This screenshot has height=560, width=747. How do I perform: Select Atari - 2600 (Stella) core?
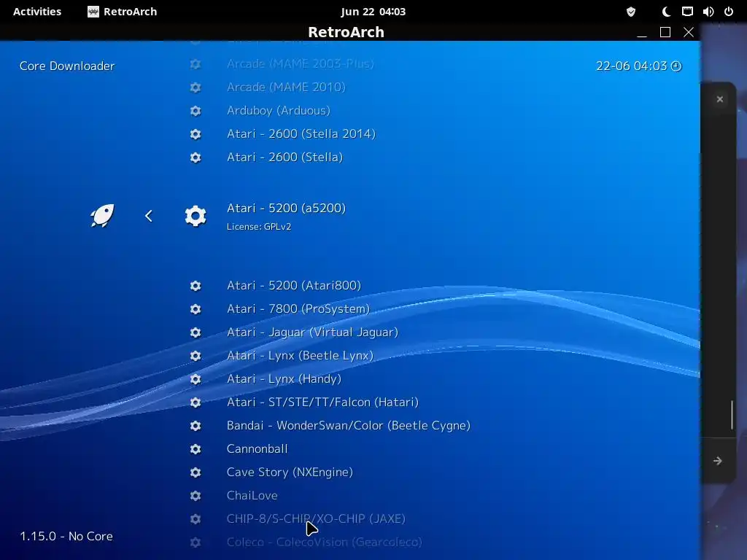click(x=285, y=157)
